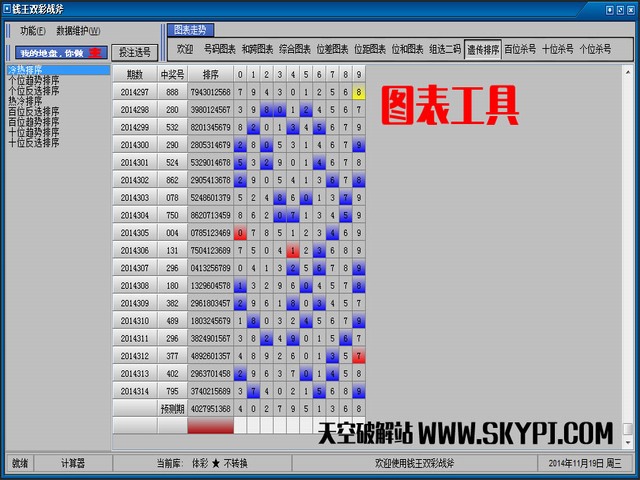Open the 百位杀号 tab
The width and height of the screenshot is (640, 480).
click(x=520, y=49)
